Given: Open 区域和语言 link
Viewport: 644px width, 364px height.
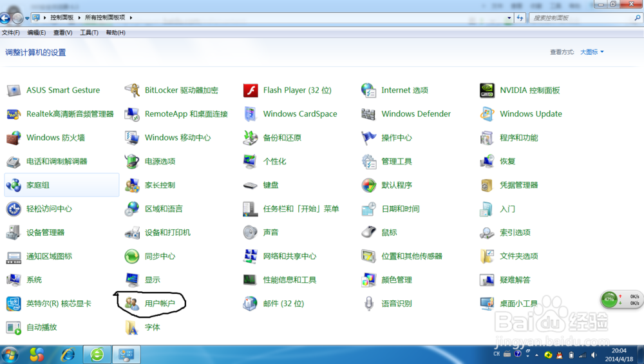Looking at the screenshot, I should (x=164, y=209).
